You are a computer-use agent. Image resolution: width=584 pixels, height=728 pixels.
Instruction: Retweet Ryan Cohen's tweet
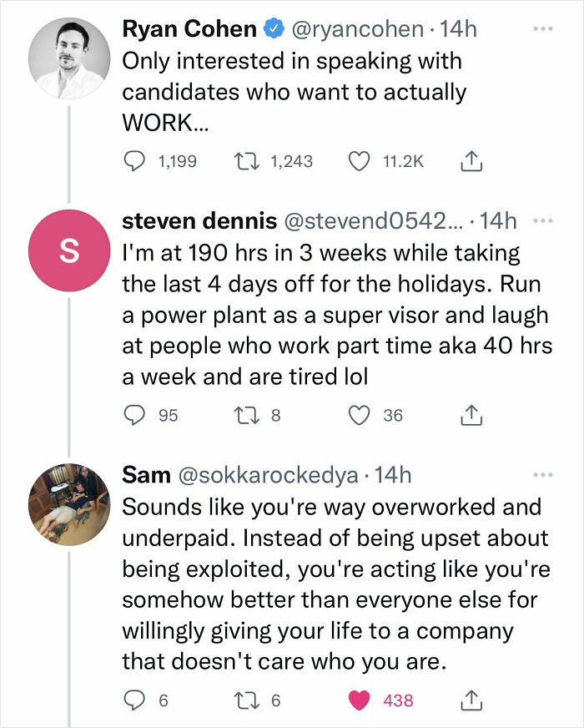[x=244, y=161]
